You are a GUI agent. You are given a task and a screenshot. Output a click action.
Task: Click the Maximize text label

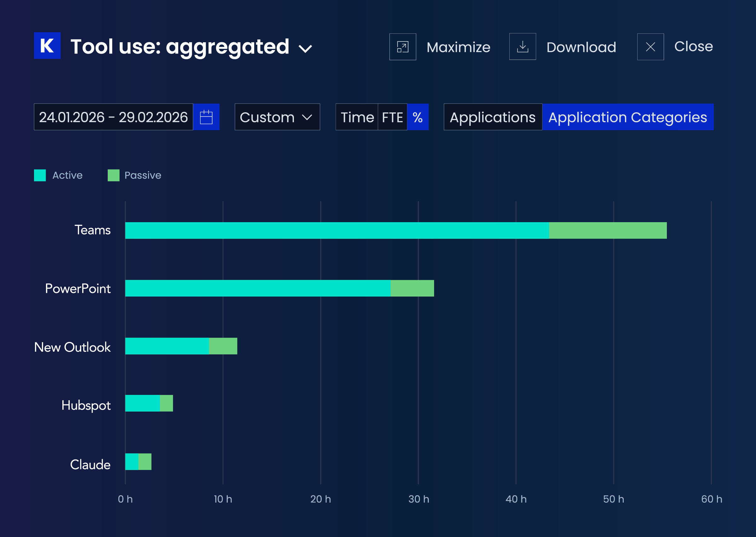coord(458,47)
